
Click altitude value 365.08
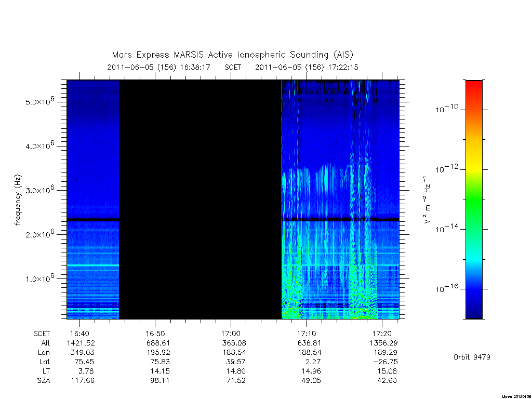click(234, 343)
